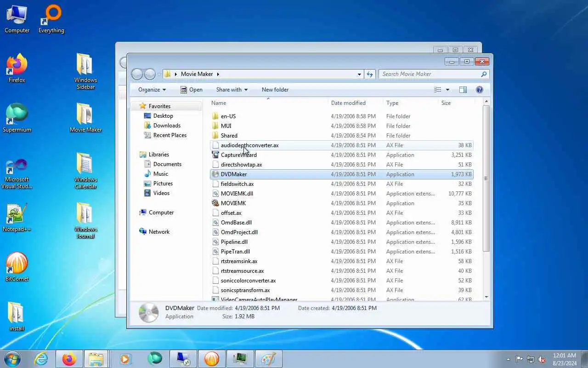Click the Windows Explorer taskbar button

pyautogui.click(x=96, y=359)
